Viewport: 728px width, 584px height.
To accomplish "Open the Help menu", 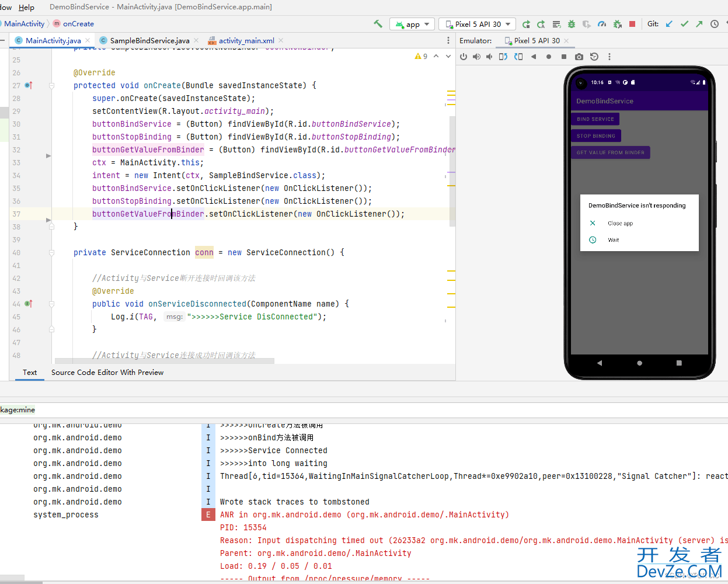I will pos(26,7).
